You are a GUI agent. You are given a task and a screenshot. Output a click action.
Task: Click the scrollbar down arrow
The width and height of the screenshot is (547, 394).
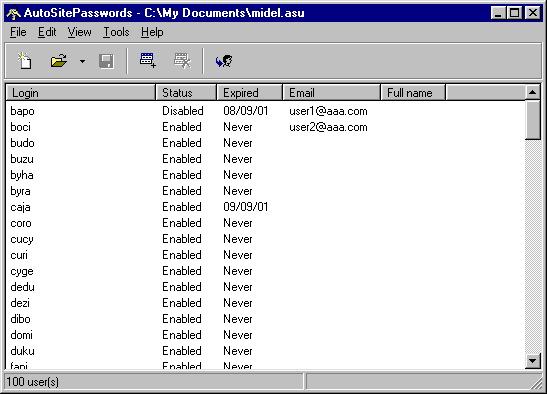click(x=533, y=360)
